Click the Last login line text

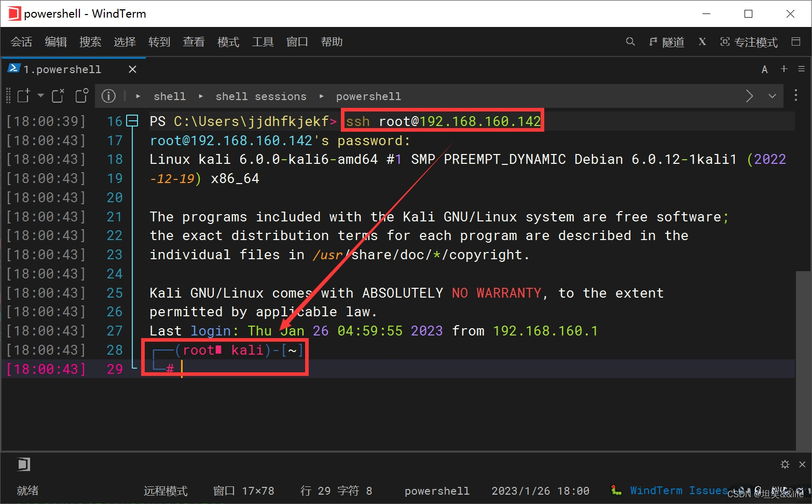374,331
